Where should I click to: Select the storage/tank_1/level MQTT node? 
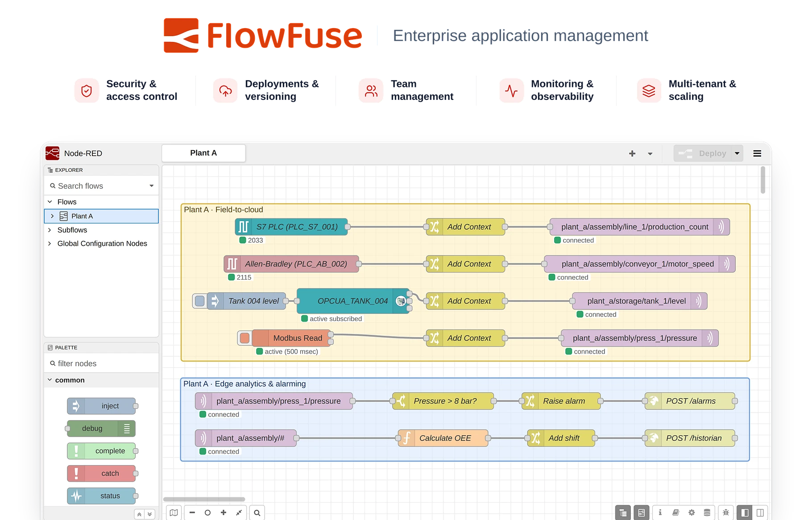pyautogui.click(x=640, y=301)
